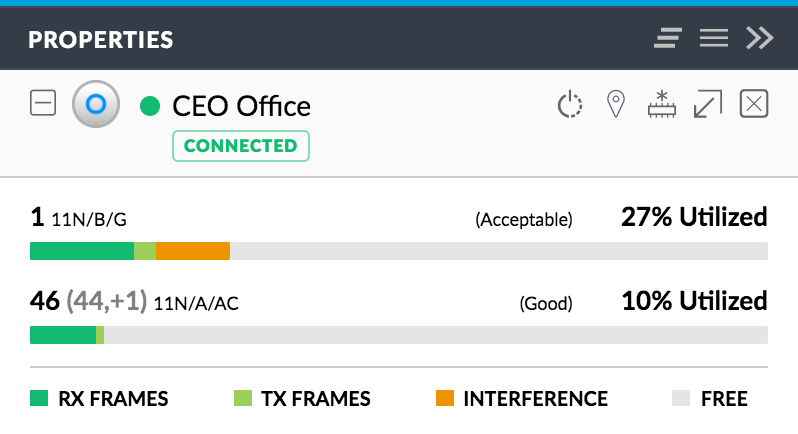Image resolution: width=798 pixels, height=434 pixels.
Task: Click the green online status dot
Action: (x=150, y=106)
